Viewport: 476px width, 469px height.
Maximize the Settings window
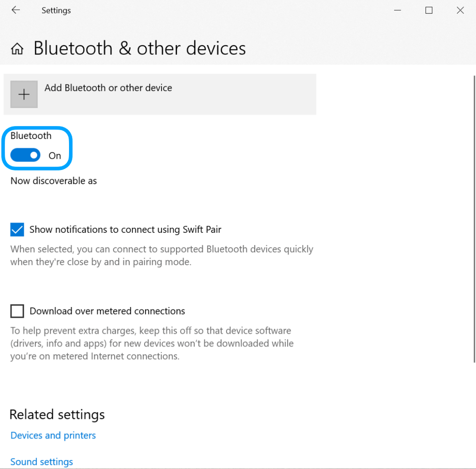click(429, 10)
